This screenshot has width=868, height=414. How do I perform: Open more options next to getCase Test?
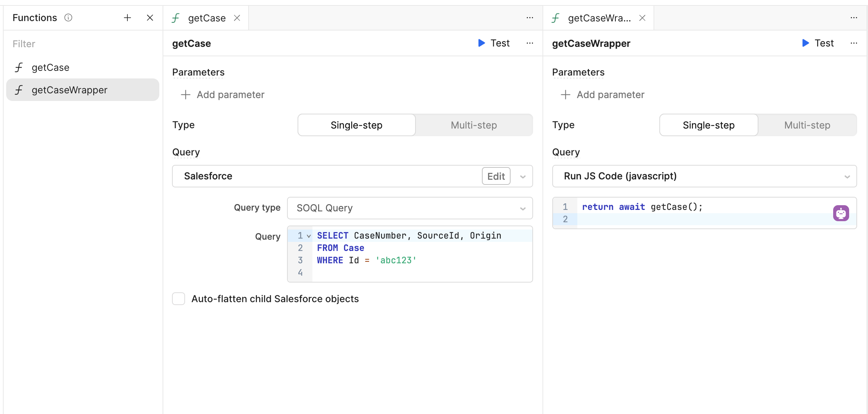point(530,43)
